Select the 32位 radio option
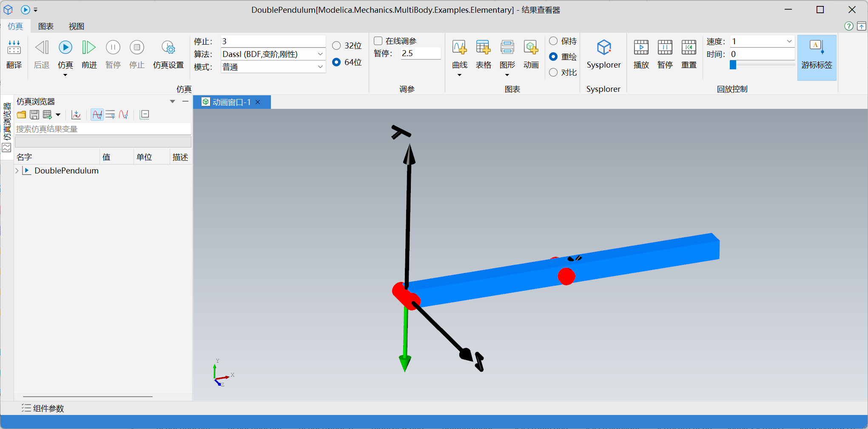868x429 pixels. point(336,45)
